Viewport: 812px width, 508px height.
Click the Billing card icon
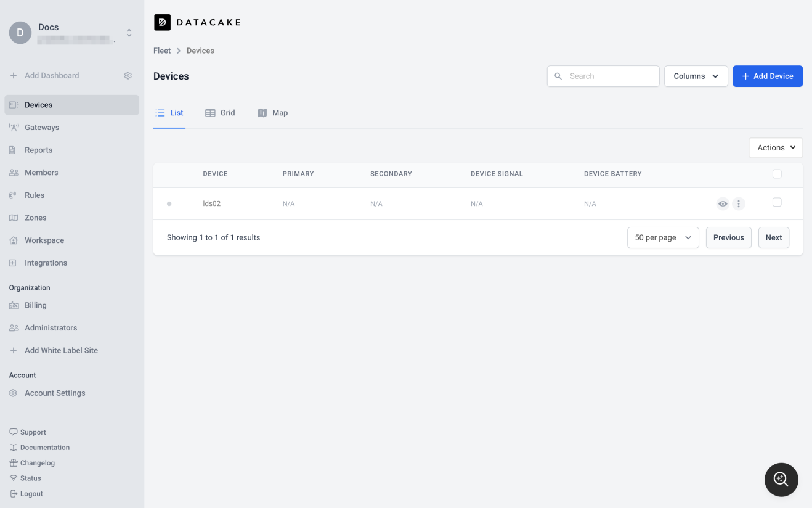pos(14,305)
